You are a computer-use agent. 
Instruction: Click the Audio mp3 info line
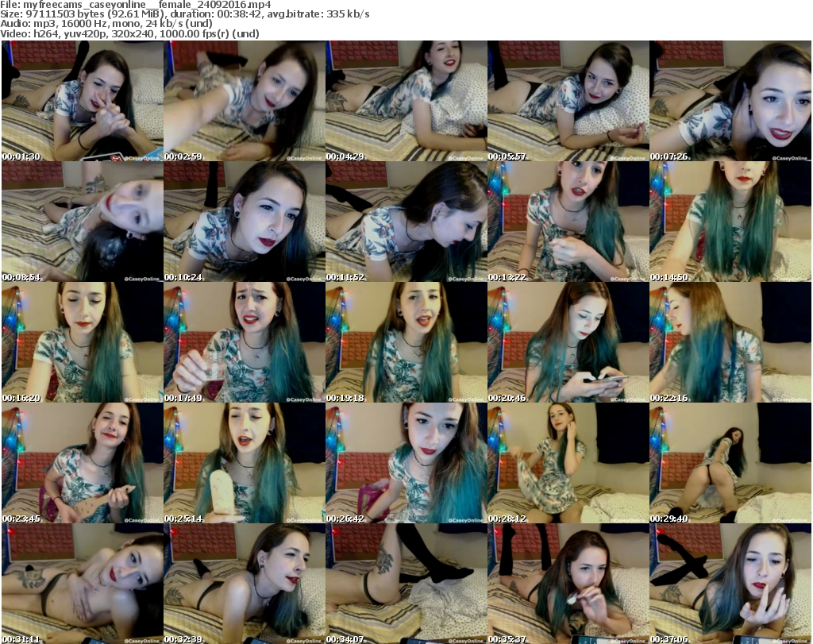[106, 24]
